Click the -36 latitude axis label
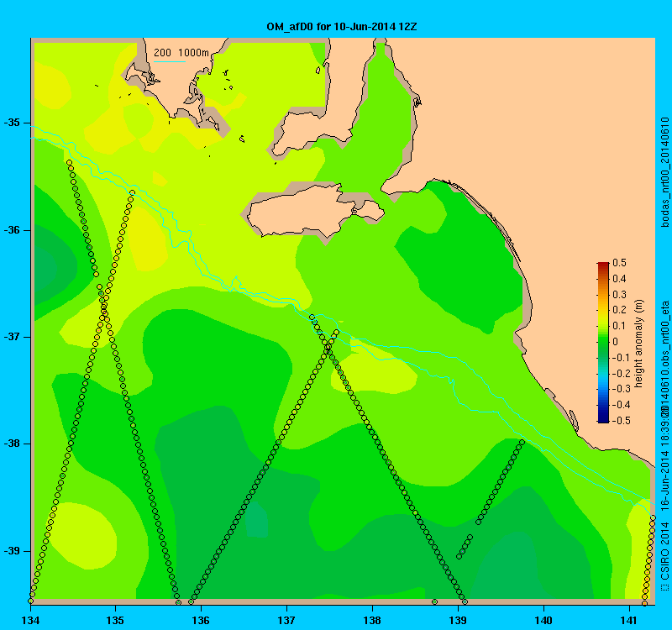The height and width of the screenshot is (630, 672). pyautogui.click(x=12, y=230)
